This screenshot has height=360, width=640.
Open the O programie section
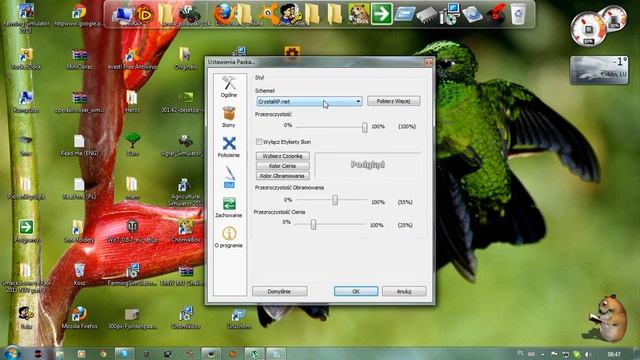click(229, 238)
